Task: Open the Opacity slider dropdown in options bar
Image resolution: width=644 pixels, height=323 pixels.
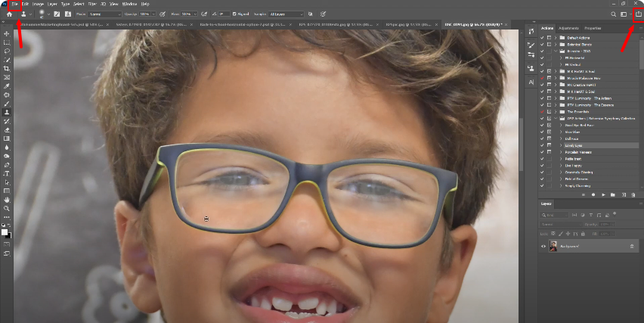Action: click(153, 14)
